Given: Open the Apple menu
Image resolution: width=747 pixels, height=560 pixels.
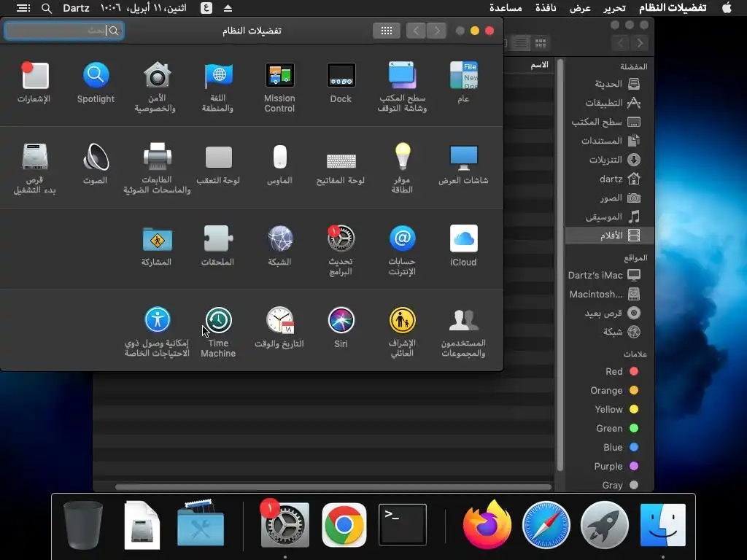Looking at the screenshot, I should pos(727,7).
